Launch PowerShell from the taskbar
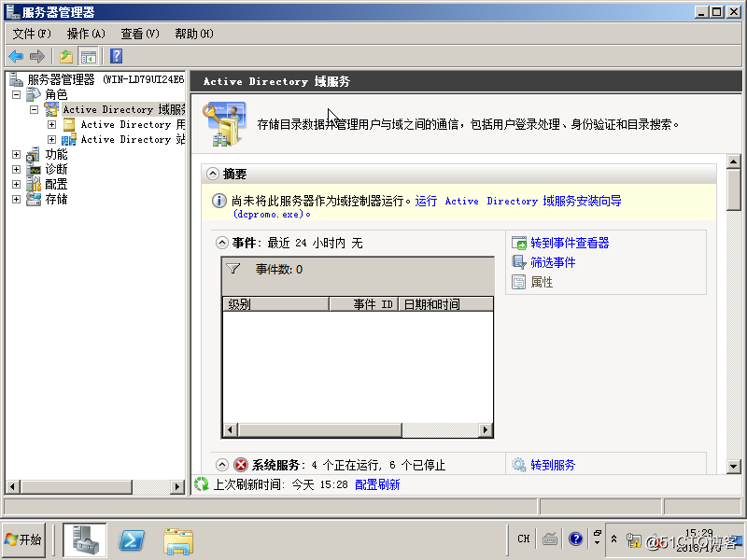The height and width of the screenshot is (560, 747). [x=132, y=540]
